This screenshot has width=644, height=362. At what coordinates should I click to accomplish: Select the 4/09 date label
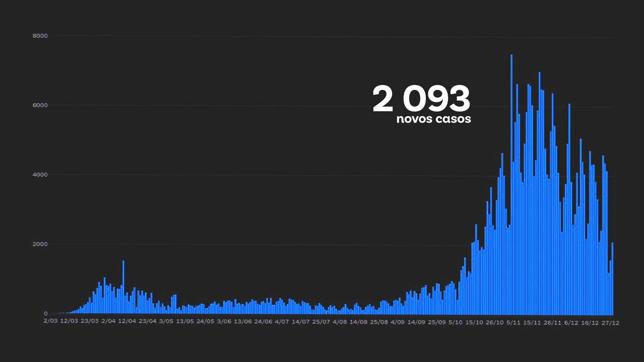point(397,322)
